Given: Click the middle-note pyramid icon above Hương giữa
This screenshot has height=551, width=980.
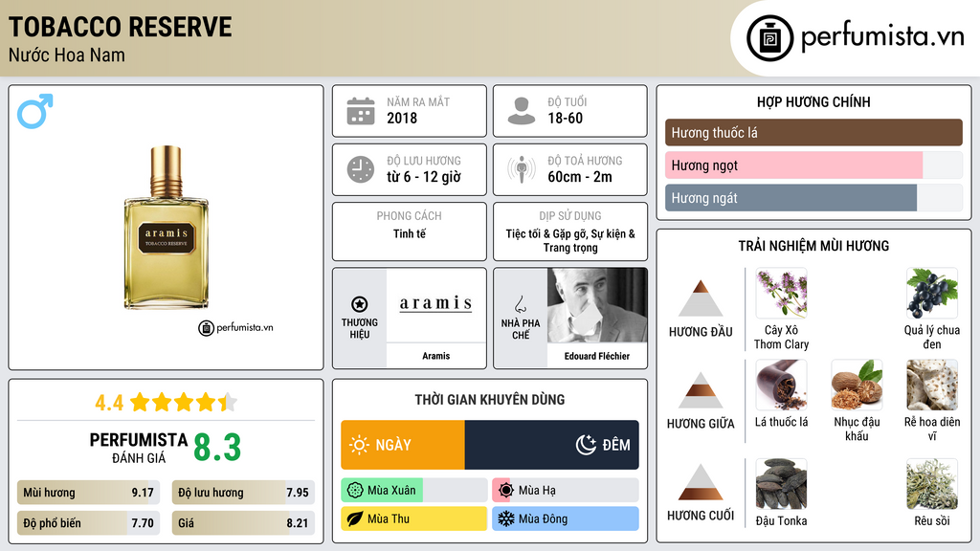Looking at the screenshot, I should tap(701, 390).
